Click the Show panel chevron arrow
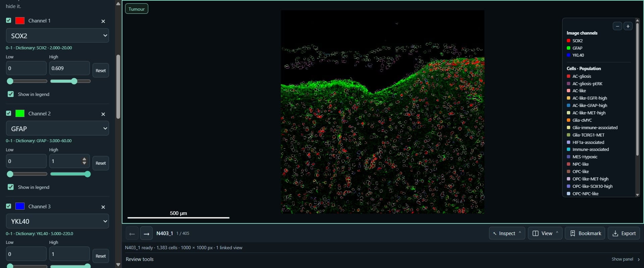644x268 pixels. pos(639,259)
